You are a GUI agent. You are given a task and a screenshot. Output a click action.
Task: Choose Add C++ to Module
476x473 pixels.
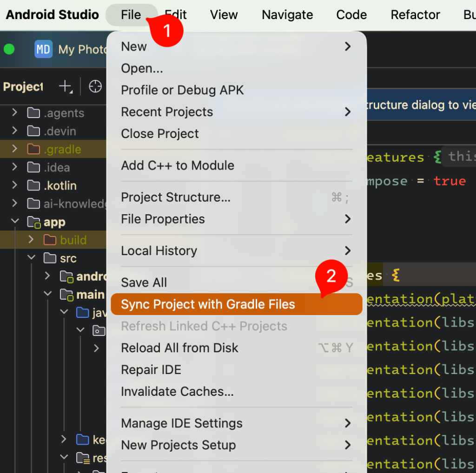237,165
